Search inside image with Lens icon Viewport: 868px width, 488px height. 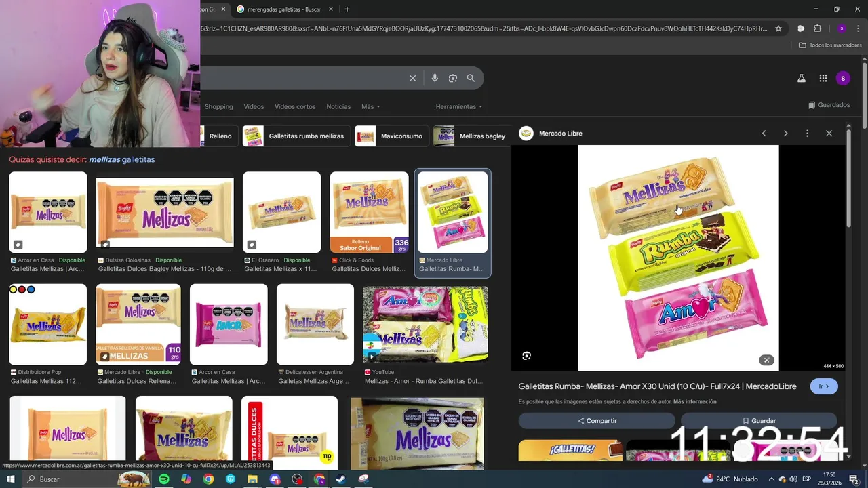[526, 356]
